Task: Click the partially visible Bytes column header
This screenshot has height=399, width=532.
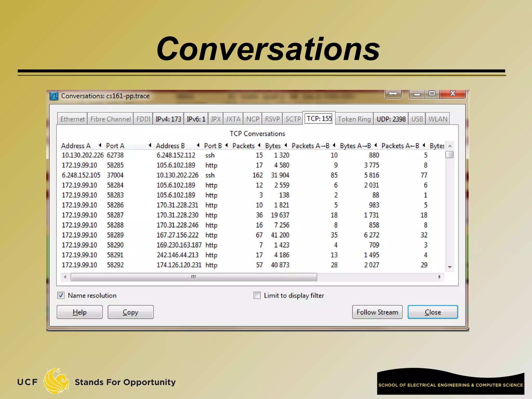Action: pyautogui.click(x=437, y=146)
